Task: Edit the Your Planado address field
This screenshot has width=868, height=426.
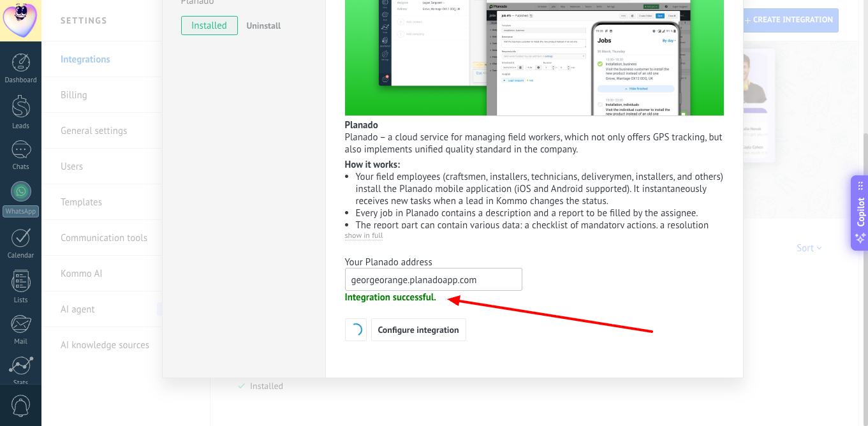Action: pos(434,279)
